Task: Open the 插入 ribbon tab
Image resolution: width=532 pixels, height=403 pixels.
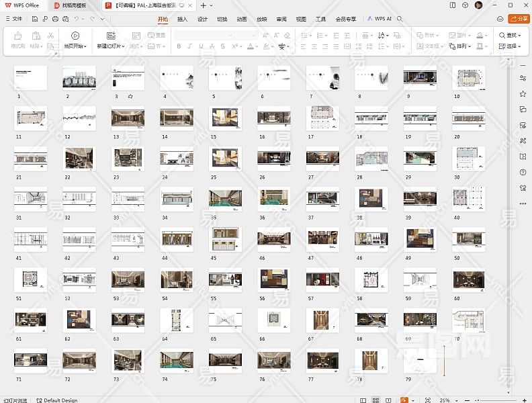Action: pos(182,19)
